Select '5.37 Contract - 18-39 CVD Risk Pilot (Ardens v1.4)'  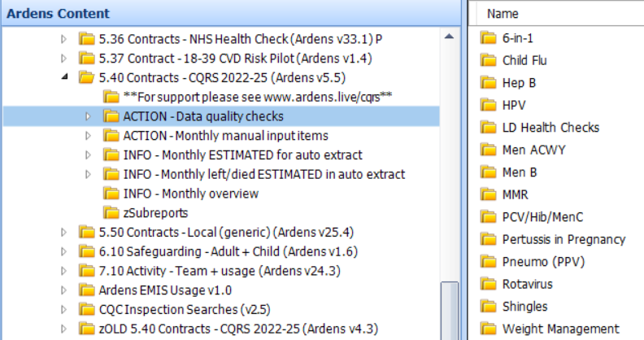pyautogui.click(x=235, y=59)
